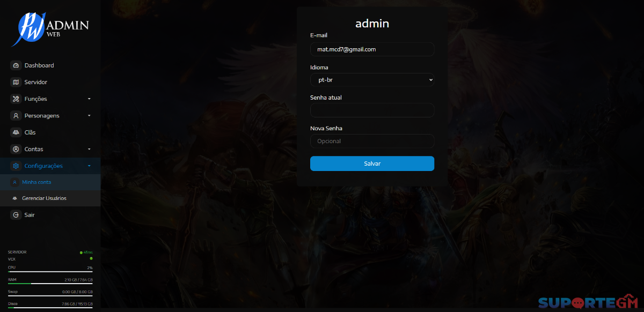
Task: Focus the Senha atual password field
Action: pyautogui.click(x=372, y=110)
